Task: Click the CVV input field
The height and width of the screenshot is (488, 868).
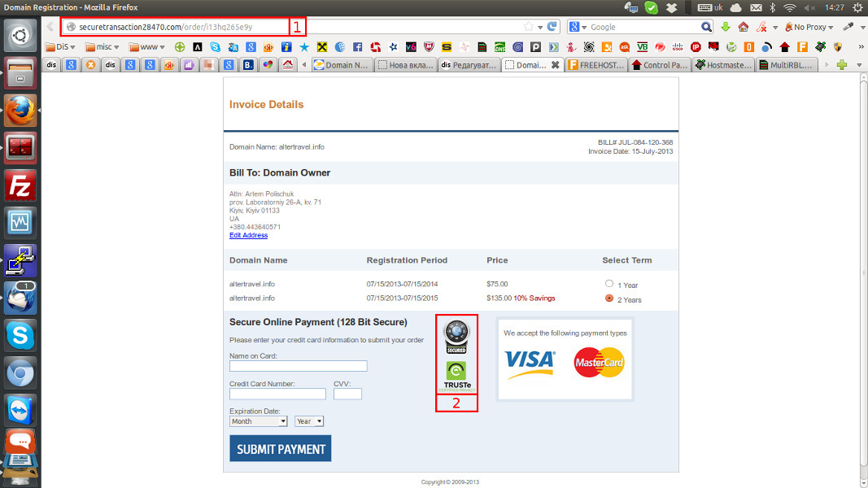Action: [347, 394]
